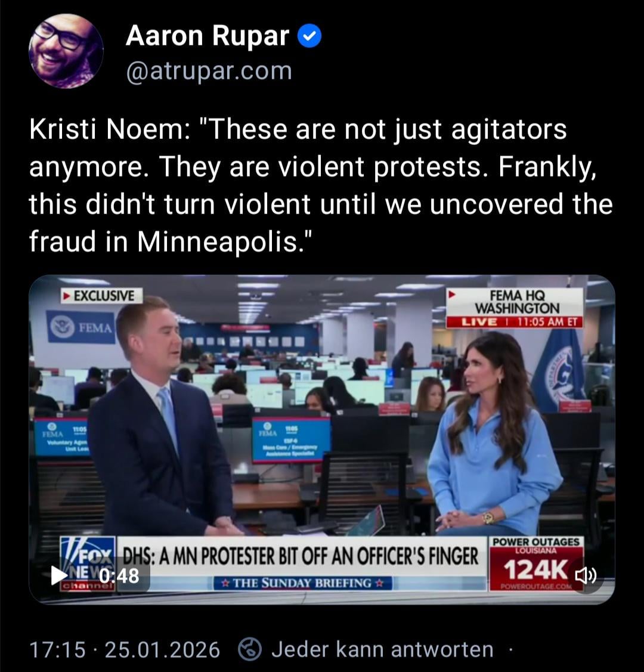Select the Kristi Noem quote post text

pos(320,185)
